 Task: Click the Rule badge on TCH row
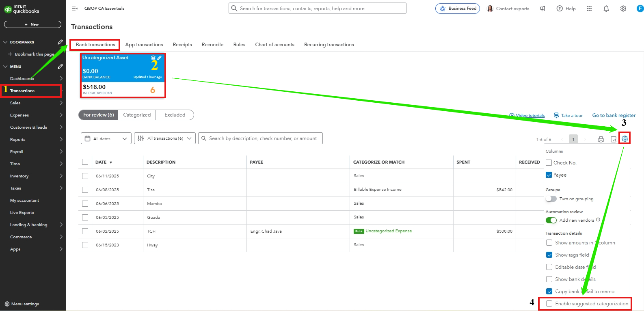tap(359, 231)
